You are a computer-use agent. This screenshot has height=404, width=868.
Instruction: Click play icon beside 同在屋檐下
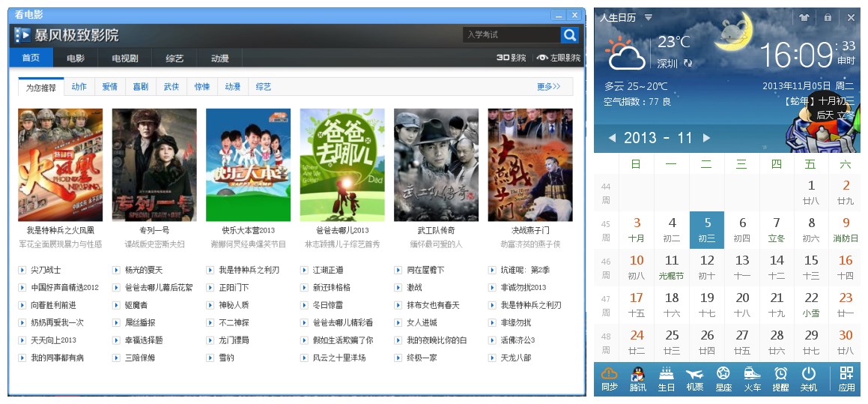pos(398,270)
